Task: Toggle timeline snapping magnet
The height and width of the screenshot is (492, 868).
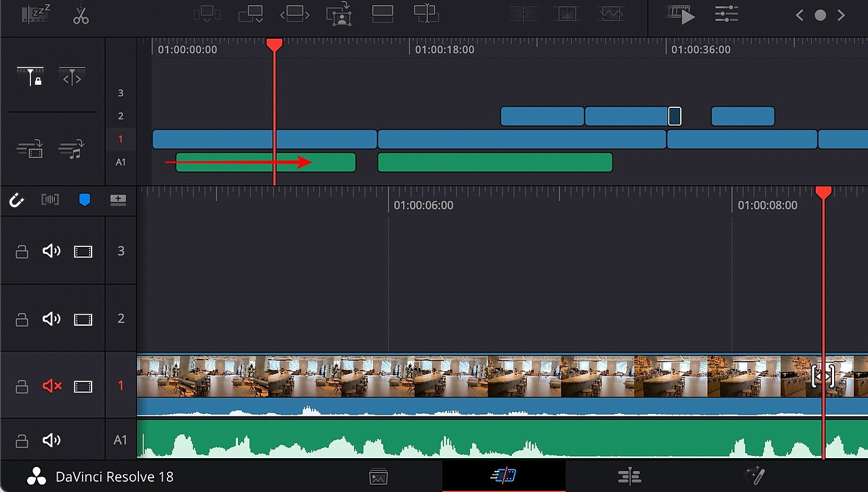Action: coord(16,200)
